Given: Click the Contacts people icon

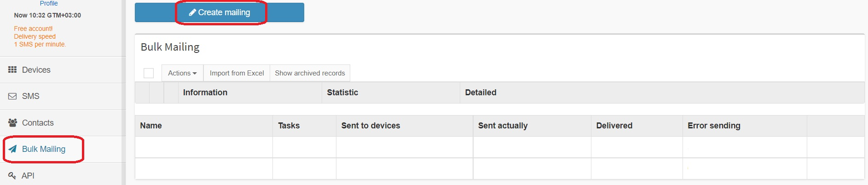Looking at the screenshot, I should point(12,123).
